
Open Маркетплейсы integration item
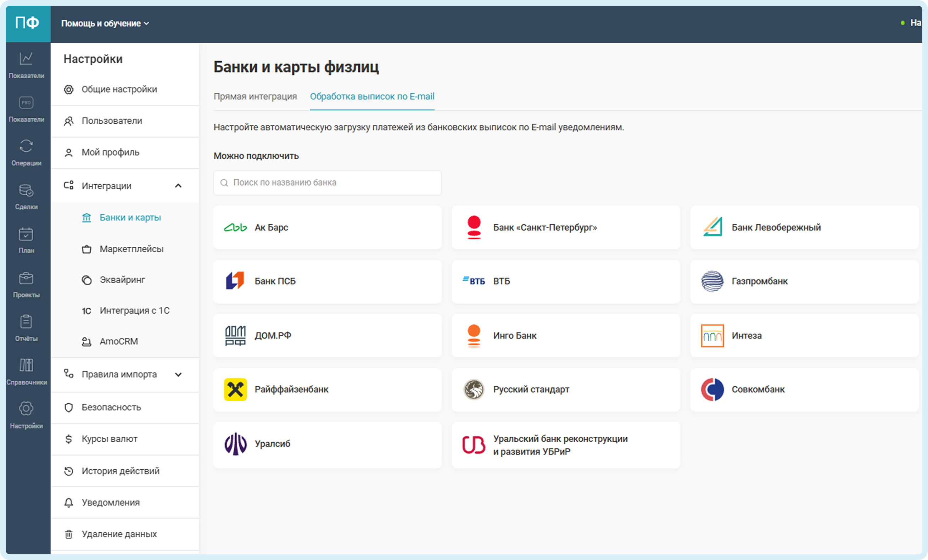(x=131, y=249)
